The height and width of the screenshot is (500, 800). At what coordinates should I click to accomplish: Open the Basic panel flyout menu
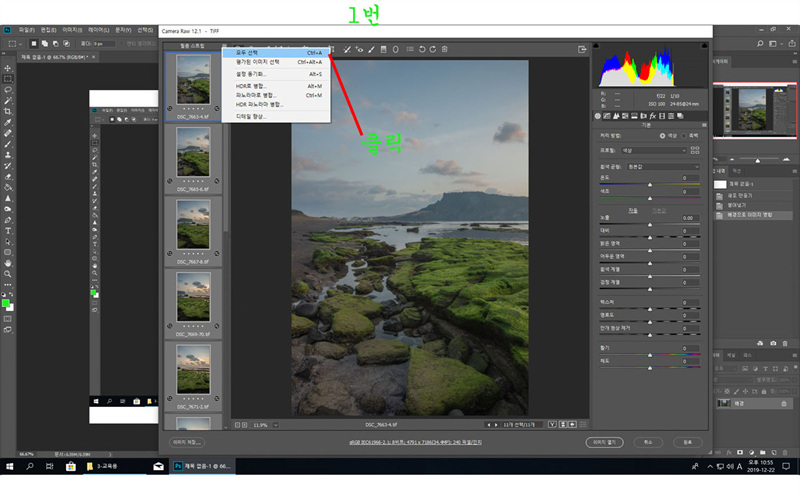pos(704,125)
